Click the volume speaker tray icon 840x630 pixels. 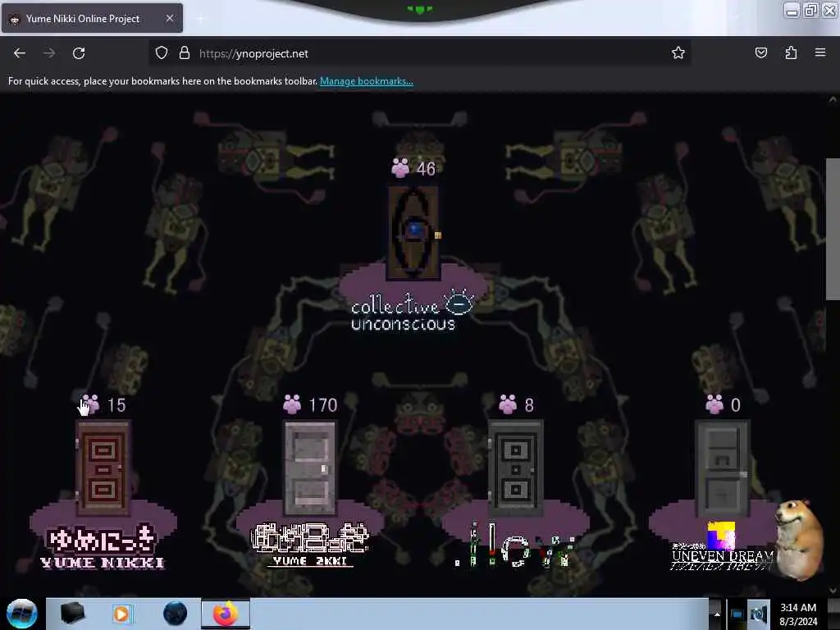pos(759,614)
